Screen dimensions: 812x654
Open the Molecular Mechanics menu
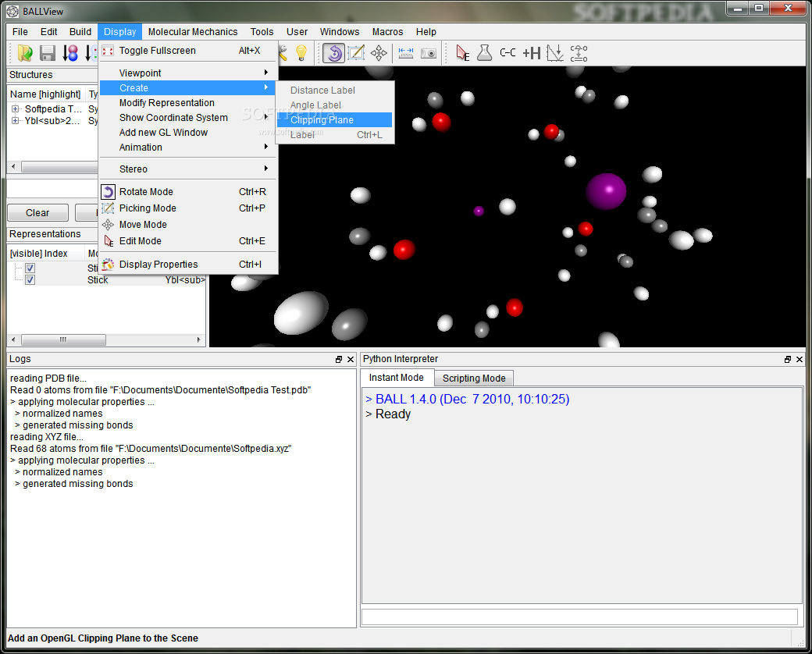pyautogui.click(x=193, y=31)
